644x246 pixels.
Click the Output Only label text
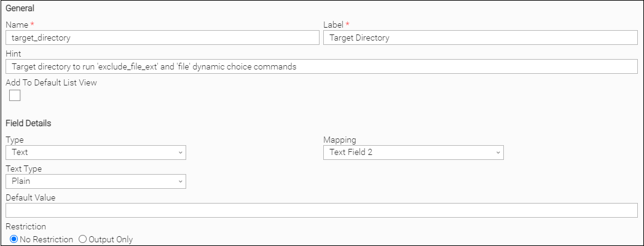[111, 239]
